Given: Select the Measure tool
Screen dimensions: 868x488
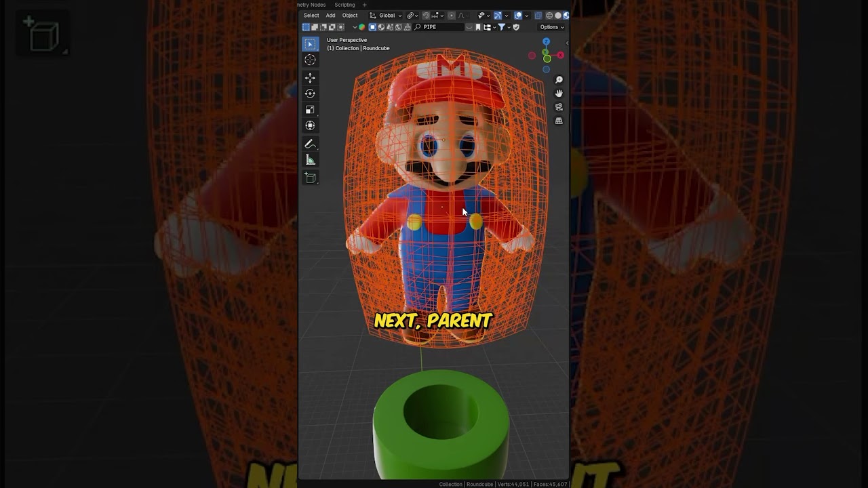Looking at the screenshot, I should point(310,159).
